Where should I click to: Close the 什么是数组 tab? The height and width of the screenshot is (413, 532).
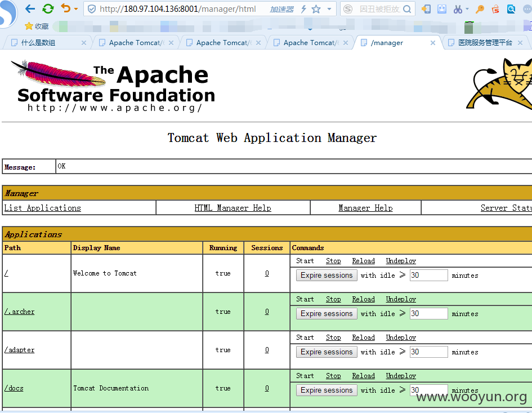pos(84,43)
